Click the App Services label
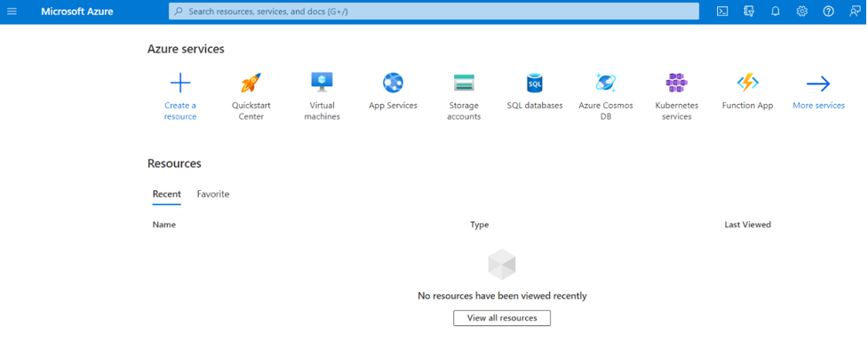Image resolution: width=868 pixels, height=342 pixels. click(x=393, y=105)
